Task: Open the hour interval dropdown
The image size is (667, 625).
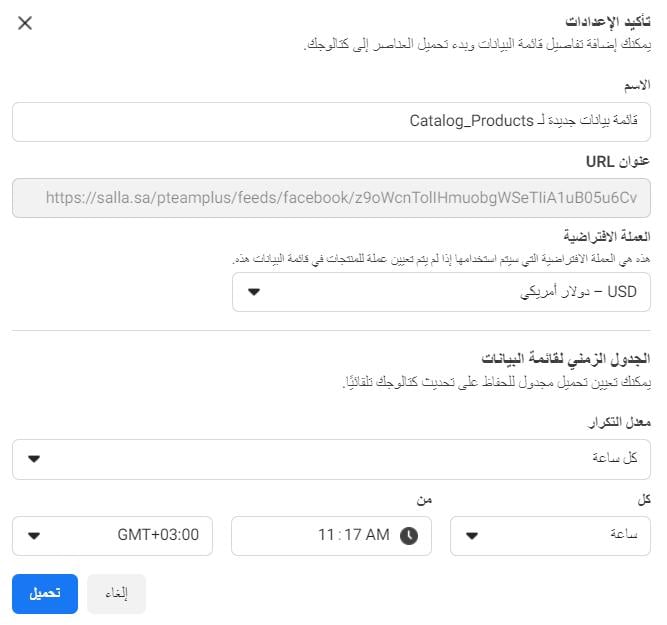Action: (550, 536)
